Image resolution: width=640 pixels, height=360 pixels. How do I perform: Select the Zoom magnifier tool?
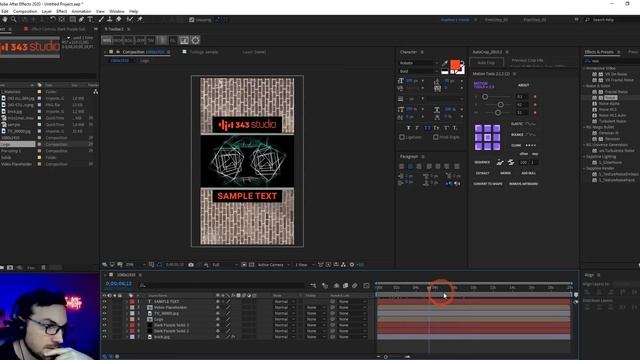pyautogui.click(x=13, y=19)
